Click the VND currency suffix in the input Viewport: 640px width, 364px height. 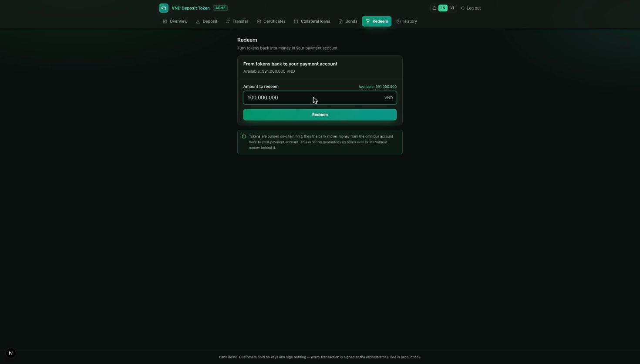coord(388,98)
